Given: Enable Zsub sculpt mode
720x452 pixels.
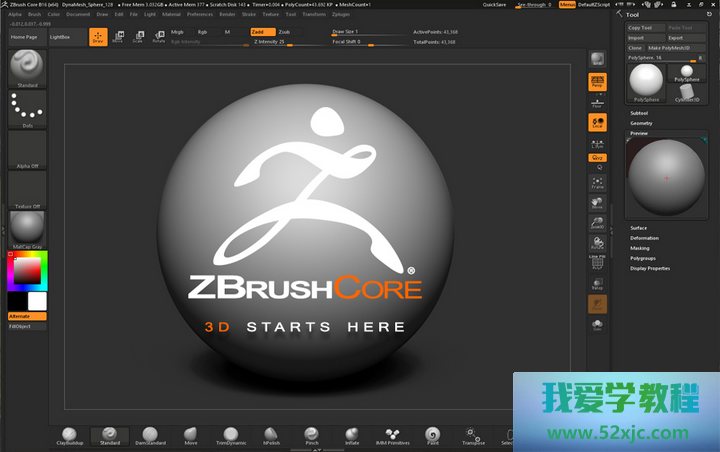Looking at the screenshot, I should pyautogui.click(x=285, y=32).
